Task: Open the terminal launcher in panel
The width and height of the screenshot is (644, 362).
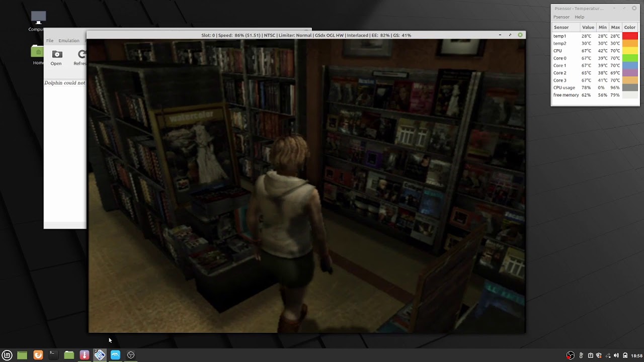Action: click(x=53, y=355)
